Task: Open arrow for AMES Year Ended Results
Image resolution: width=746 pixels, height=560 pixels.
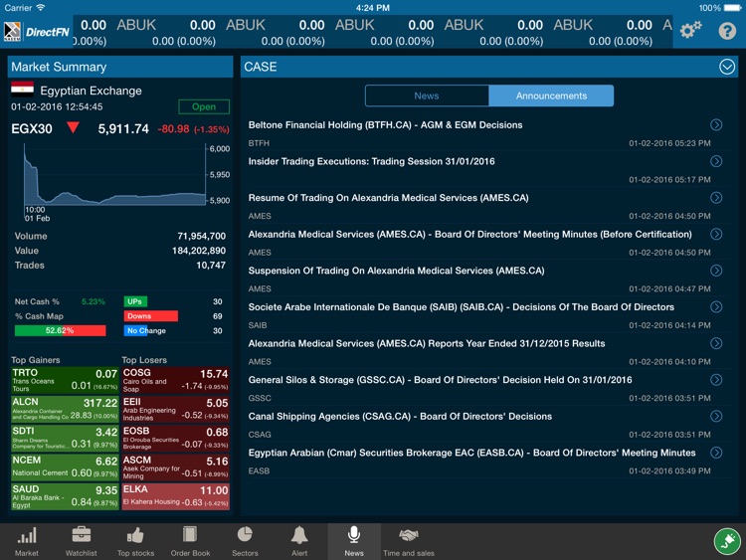Action: coord(716,343)
